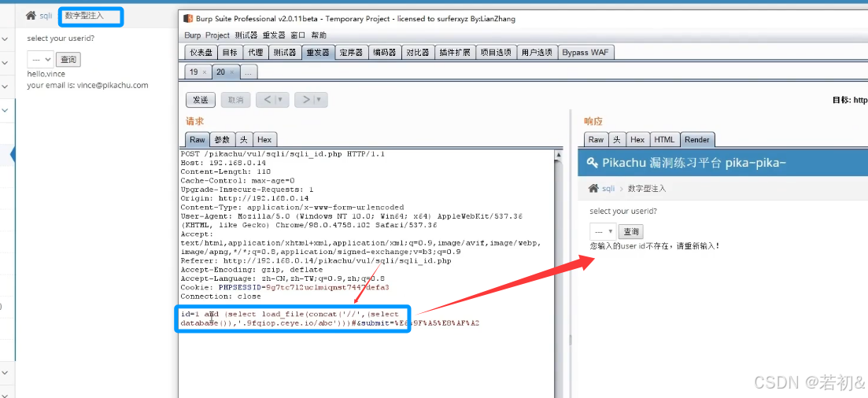868x398 pixels.
Task: Select the response Hex tab
Action: pyautogui.click(x=637, y=139)
